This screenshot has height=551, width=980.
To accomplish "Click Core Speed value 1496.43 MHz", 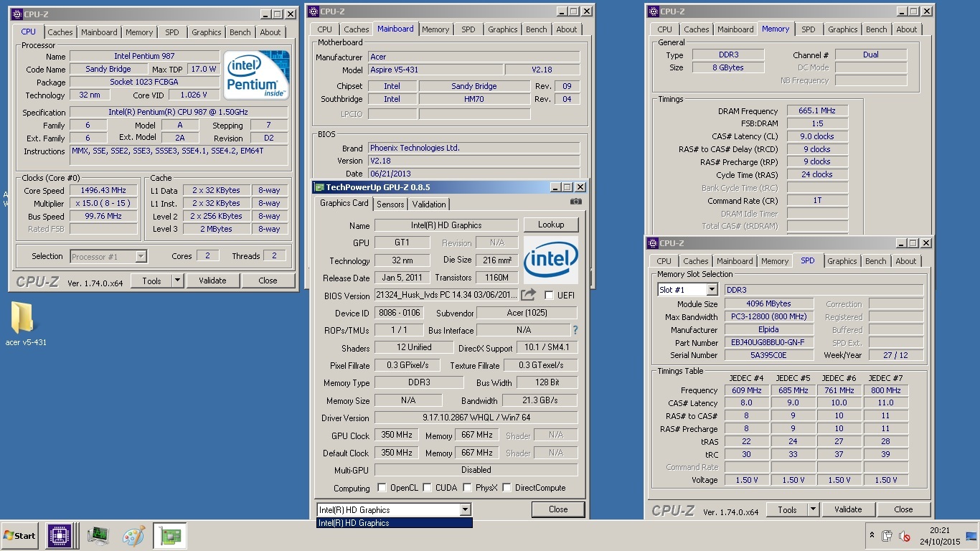I will (x=104, y=191).
